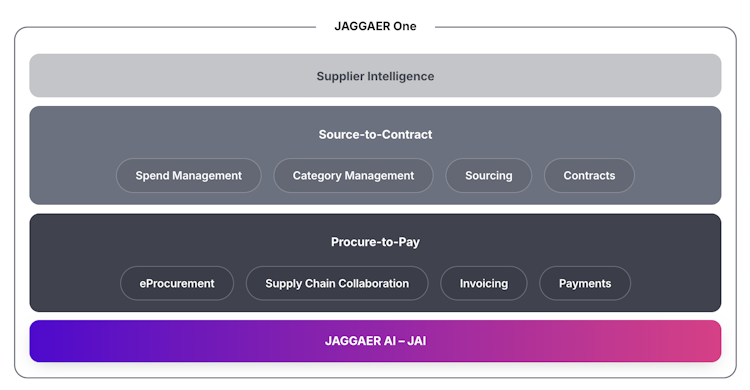Open the Contracts module pill
Viewport: 750px width, 390px height.
tap(589, 176)
